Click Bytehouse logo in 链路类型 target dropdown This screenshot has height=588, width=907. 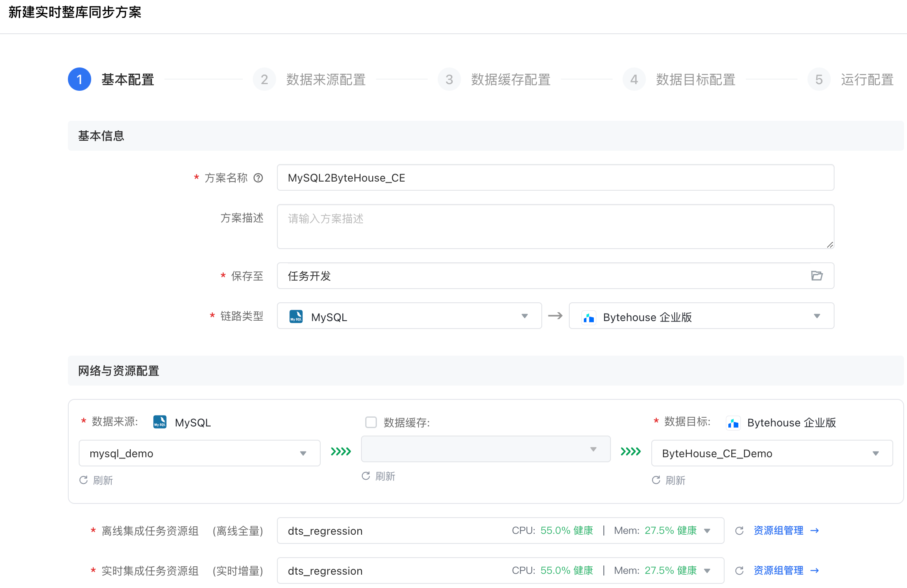tap(588, 317)
